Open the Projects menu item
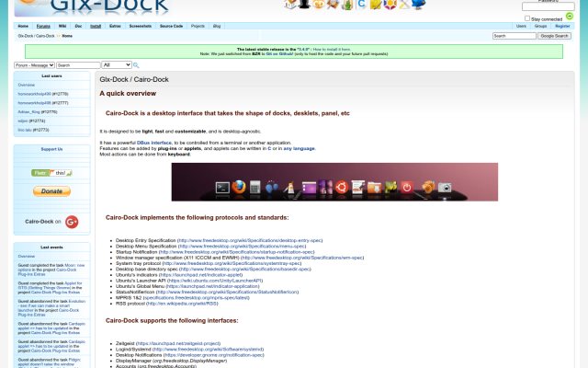The image size is (588, 368). 198,27
